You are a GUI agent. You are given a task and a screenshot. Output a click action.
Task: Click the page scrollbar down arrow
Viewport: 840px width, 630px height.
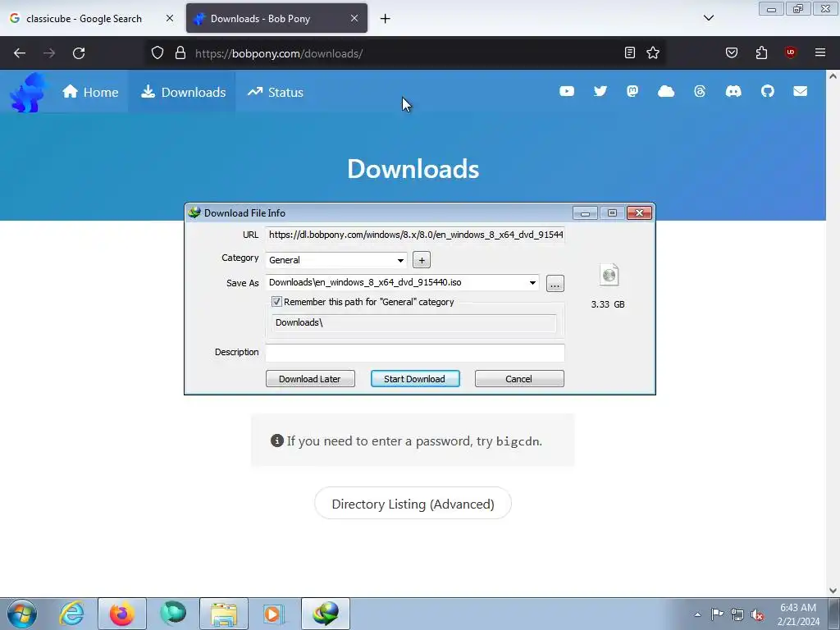(x=833, y=591)
